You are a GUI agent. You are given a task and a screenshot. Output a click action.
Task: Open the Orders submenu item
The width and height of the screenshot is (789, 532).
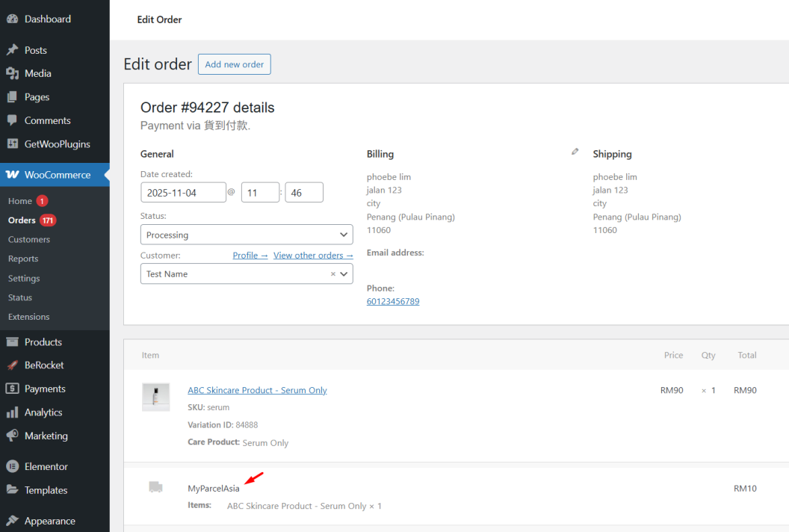[x=22, y=220]
